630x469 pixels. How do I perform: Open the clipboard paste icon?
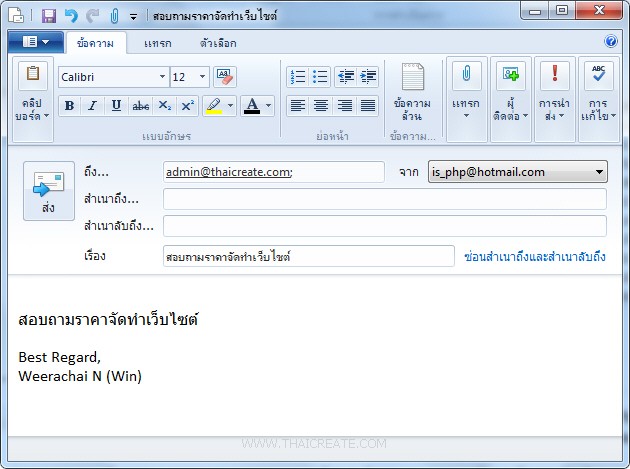[33, 75]
